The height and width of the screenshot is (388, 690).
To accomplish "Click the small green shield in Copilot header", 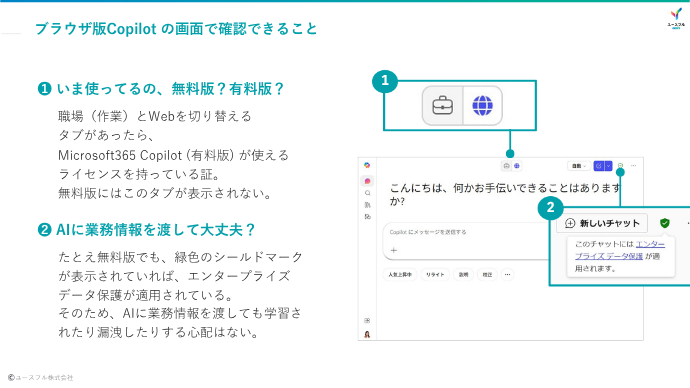I will pos(620,166).
